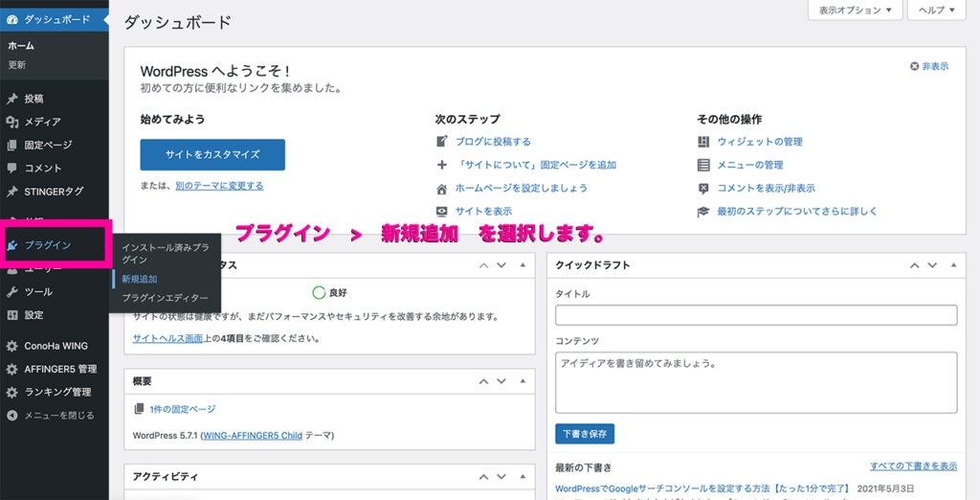980x500 pixels.
Task: Click the dismiss X icon beside 非表示
Action: click(914, 66)
